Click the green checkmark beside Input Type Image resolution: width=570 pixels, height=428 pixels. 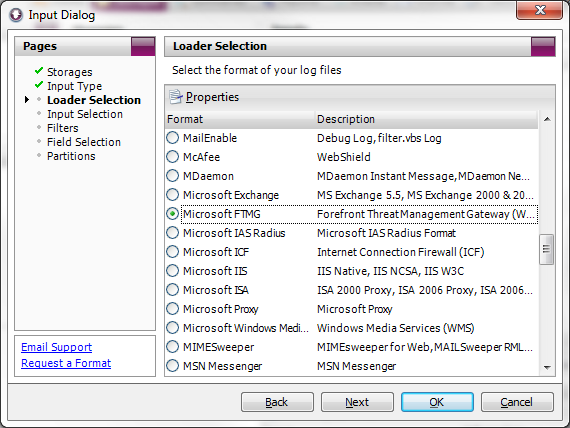[39, 85]
